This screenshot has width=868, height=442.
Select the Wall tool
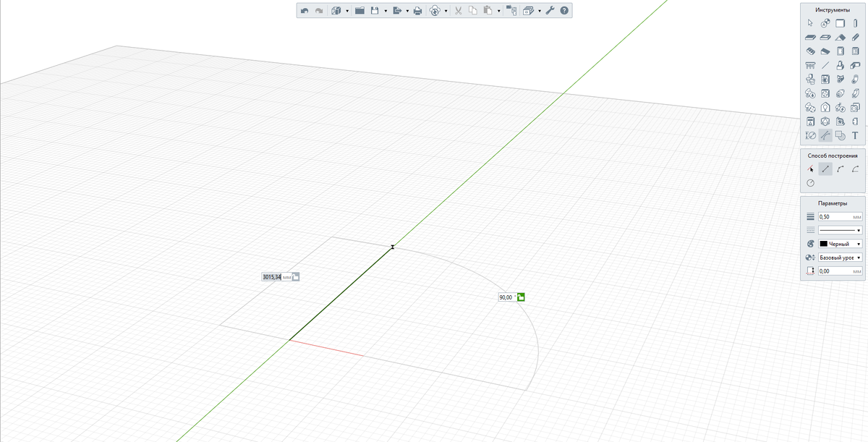tap(840, 23)
